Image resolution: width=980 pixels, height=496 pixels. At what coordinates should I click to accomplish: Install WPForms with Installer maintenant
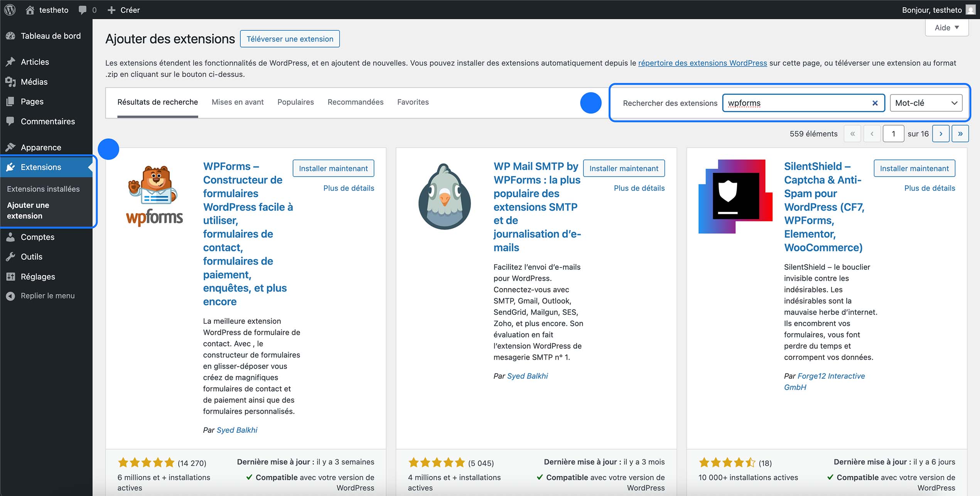(x=333, y=168)
